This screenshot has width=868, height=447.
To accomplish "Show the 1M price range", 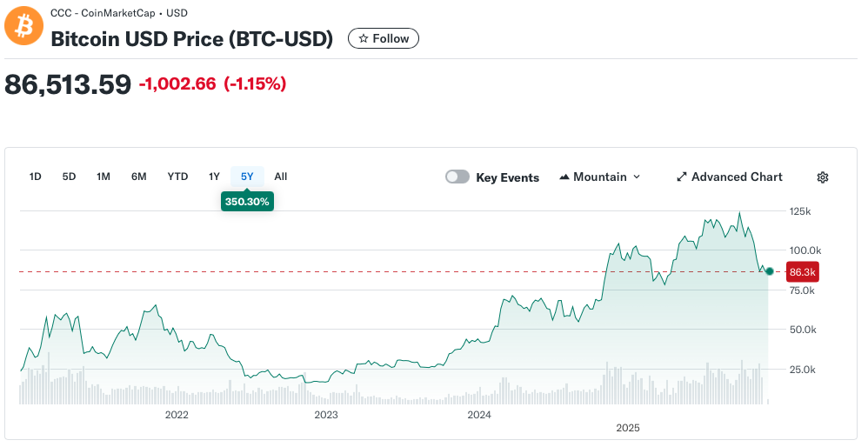I will click(x=103, y=177).
